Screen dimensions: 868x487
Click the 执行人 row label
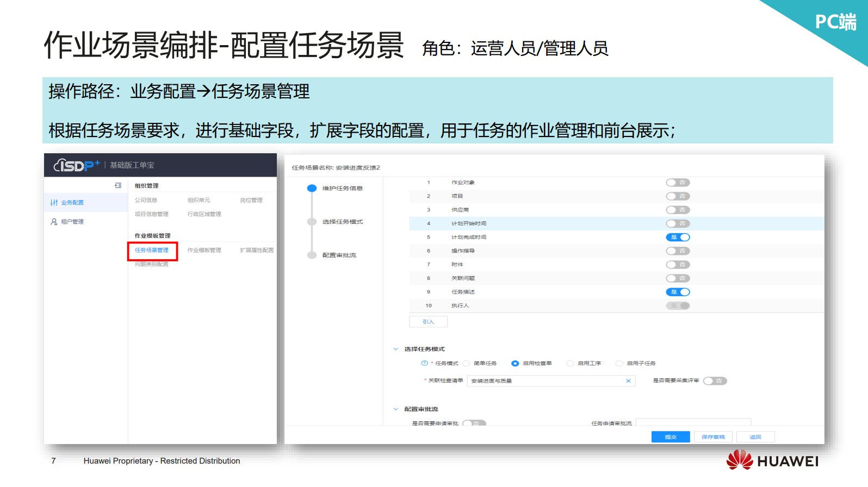pos(460,305)
